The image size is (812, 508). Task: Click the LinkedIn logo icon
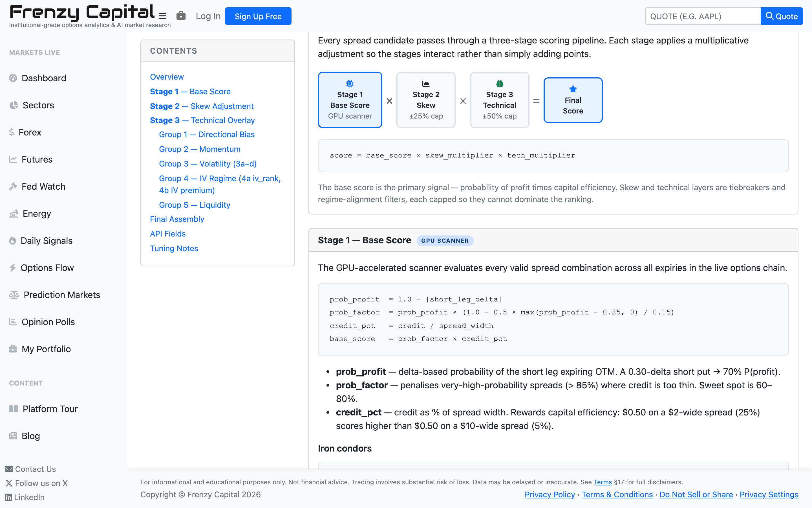click(x=8, y=497)
